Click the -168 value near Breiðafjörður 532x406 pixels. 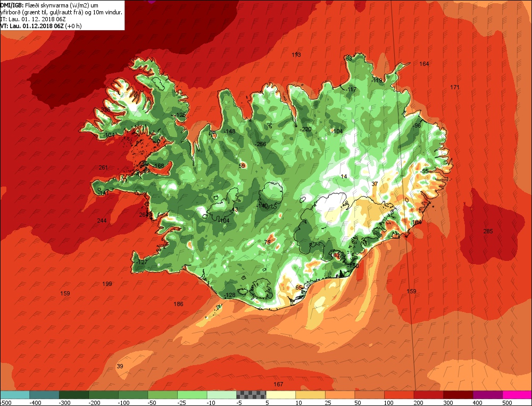[x=159, y=166]
